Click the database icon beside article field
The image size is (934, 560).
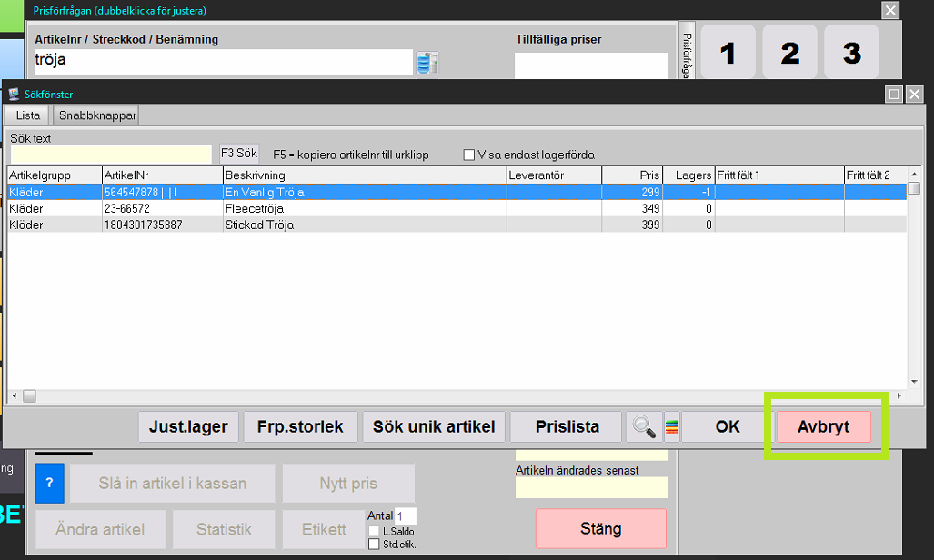(427, 64)
